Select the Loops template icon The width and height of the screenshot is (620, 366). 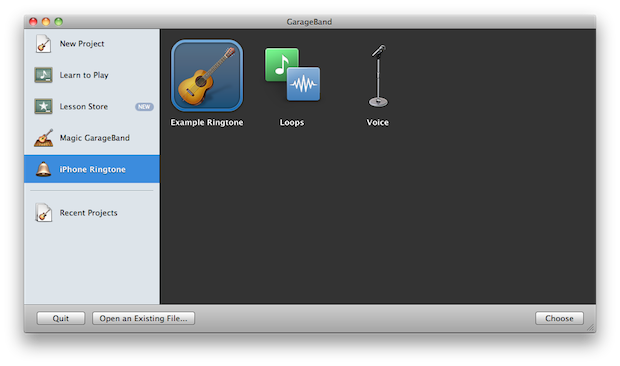pyautogui.click(x=292, y=74)
